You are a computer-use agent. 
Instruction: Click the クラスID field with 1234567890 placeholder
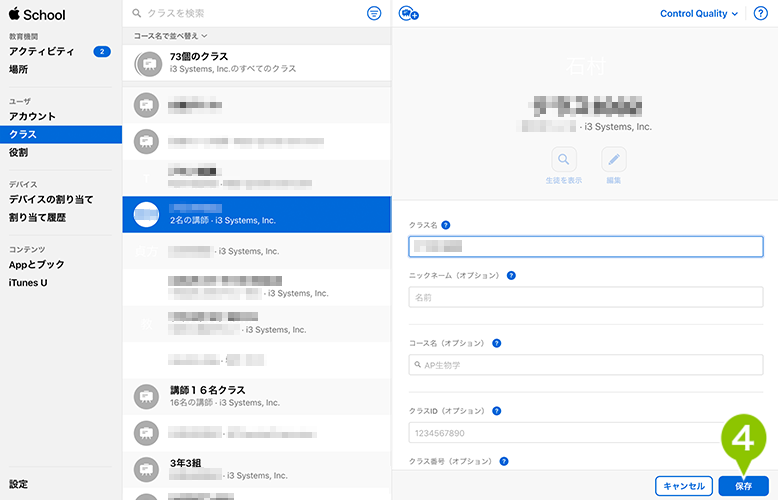click(x=585, y=433)
